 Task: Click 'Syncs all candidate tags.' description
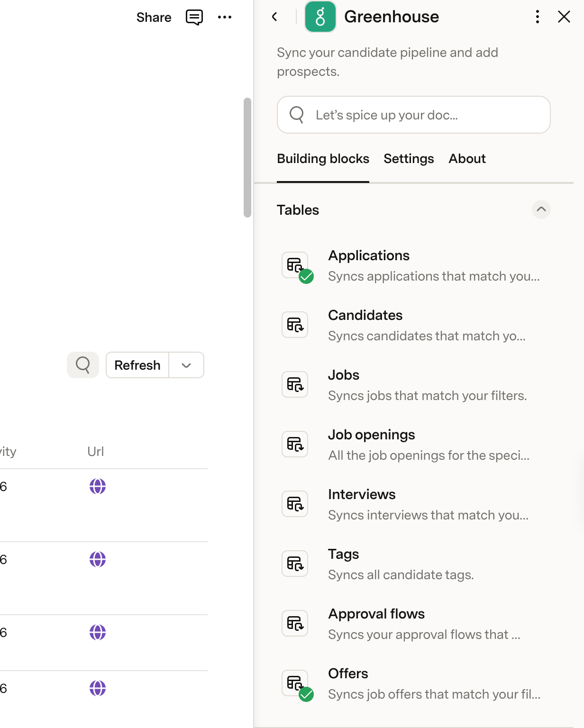[x=401, y=575]
